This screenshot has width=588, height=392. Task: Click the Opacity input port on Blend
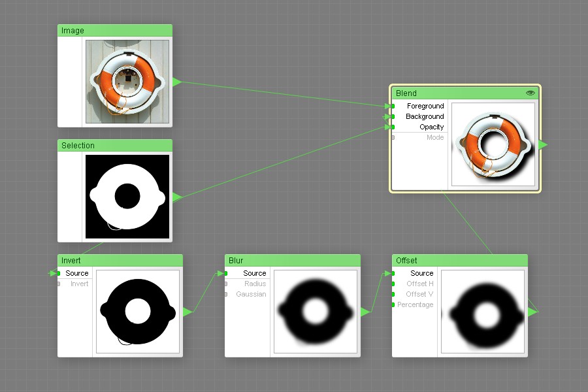[x=393, y=127]
